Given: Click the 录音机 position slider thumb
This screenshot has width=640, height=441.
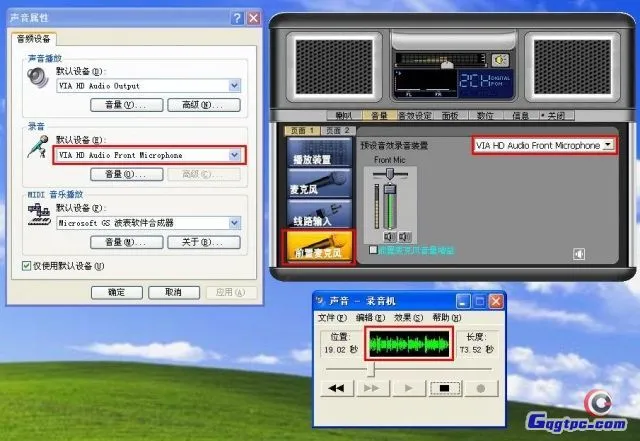Looking at the screenshot, I should coord(371,369).
